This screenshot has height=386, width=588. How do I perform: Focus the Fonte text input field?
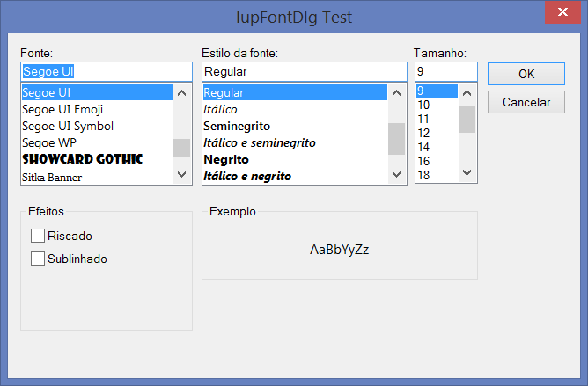107,71
